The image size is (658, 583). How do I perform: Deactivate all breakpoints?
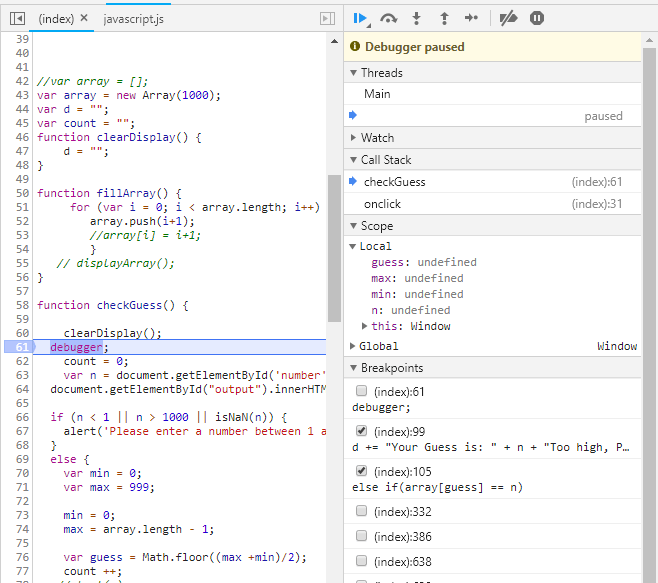coord(508,18)
